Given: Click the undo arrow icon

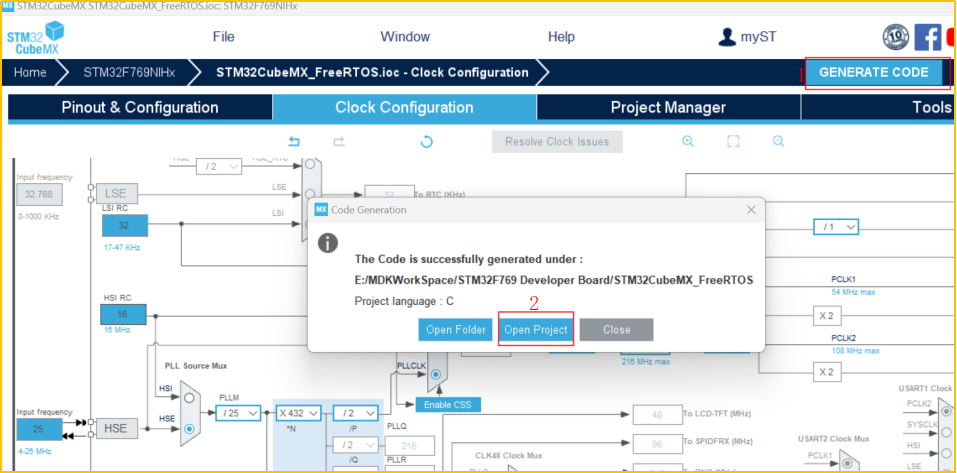Looking at the screenshot, I should click(294, 142).
